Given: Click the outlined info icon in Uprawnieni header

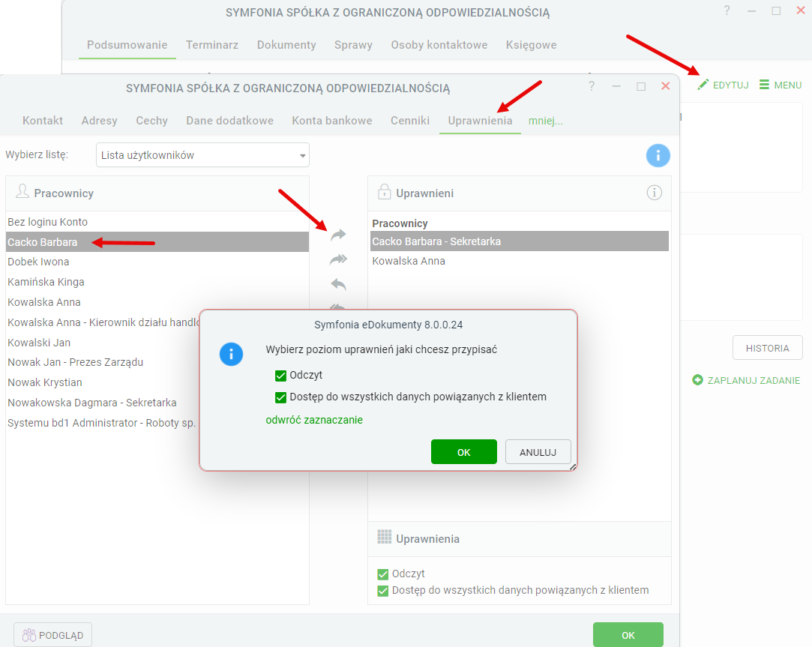Looking at the screenshot, I should pyautogui.click(x=654, y=193).
